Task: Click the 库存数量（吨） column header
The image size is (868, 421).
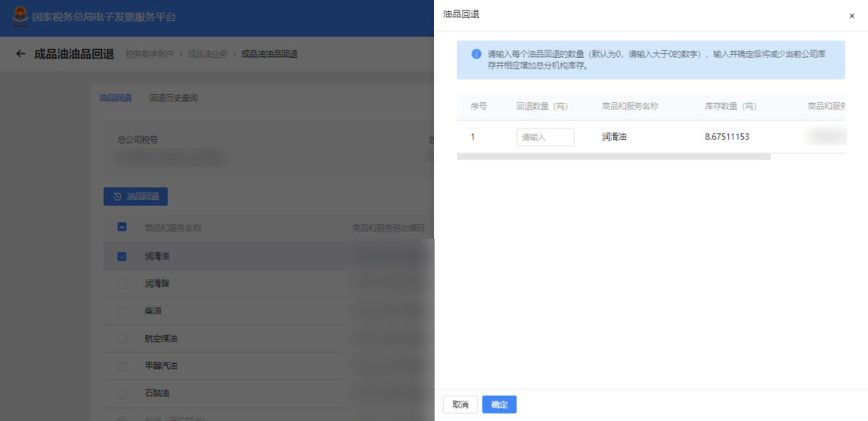Action: (x=731, y=106)
